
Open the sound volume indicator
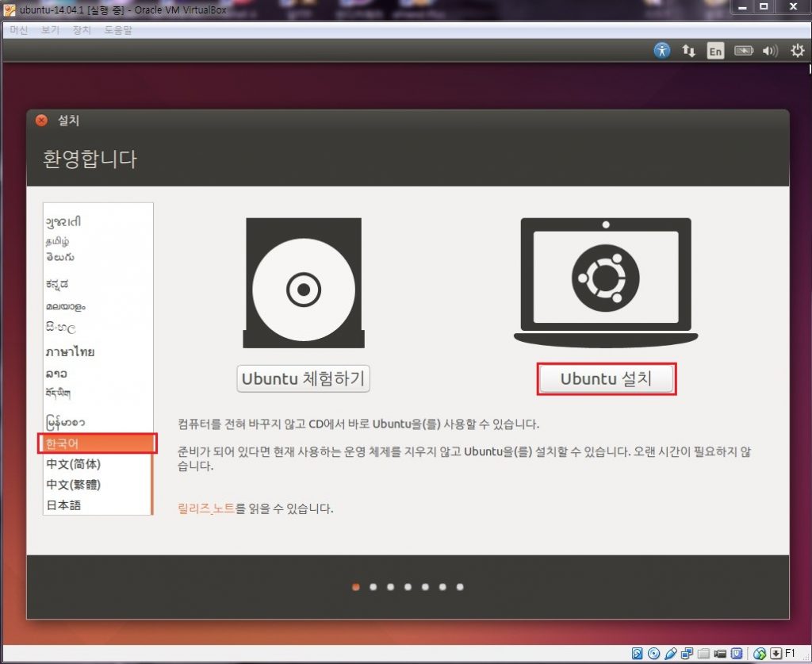point(770,51)
